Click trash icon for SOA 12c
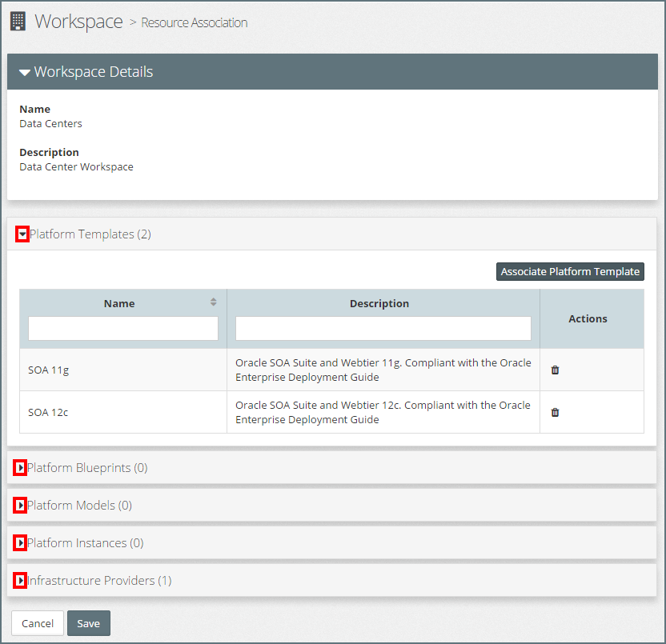This screenshot has width=666, height=644. point(555,413)
